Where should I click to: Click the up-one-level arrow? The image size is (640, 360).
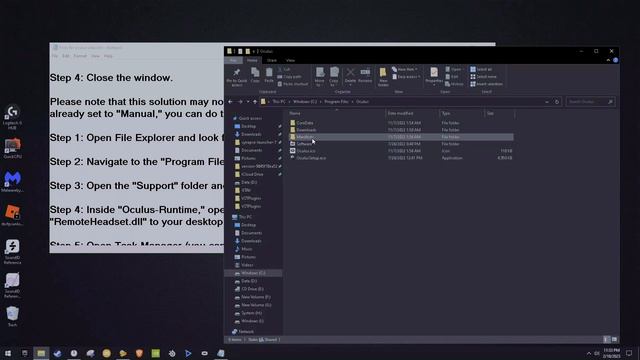(x=255, y=102)
